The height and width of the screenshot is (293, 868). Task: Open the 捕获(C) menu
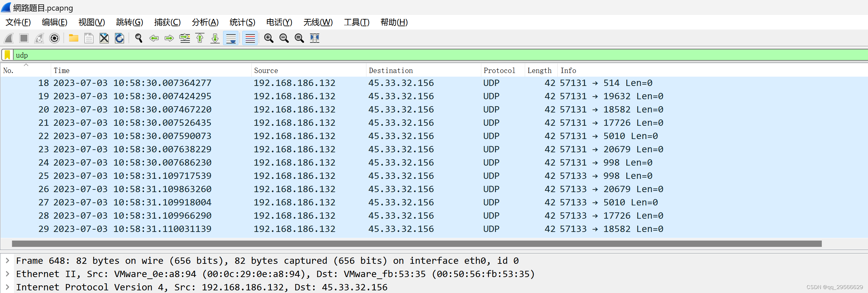click(x=168, y=22)
